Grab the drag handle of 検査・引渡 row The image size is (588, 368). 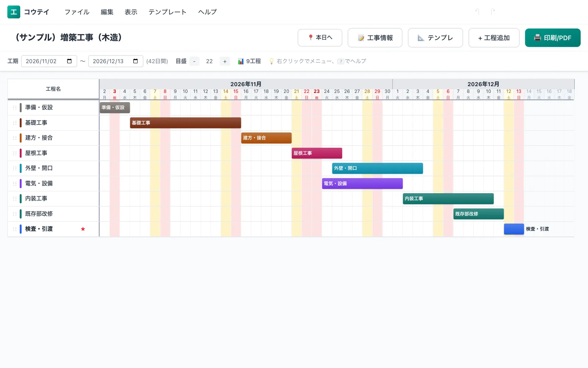(15, 229)
